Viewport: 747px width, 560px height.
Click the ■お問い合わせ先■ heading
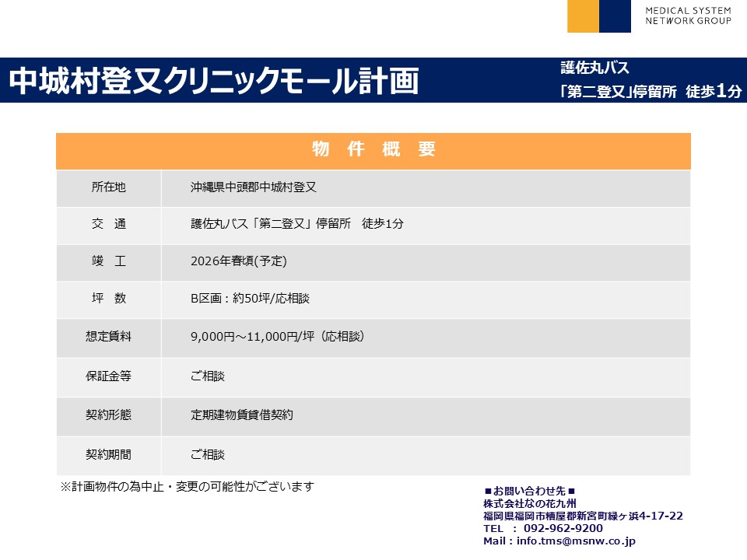[x=530, y=491]
